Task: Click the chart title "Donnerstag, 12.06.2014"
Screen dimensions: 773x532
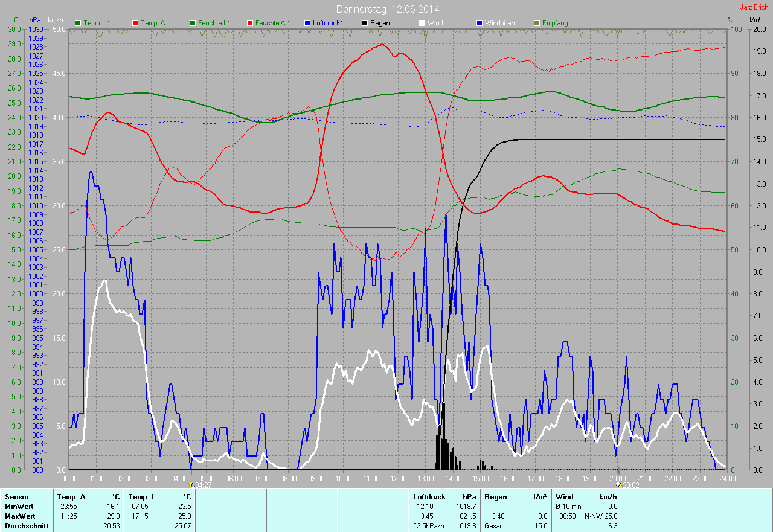Action: [388, 9]
